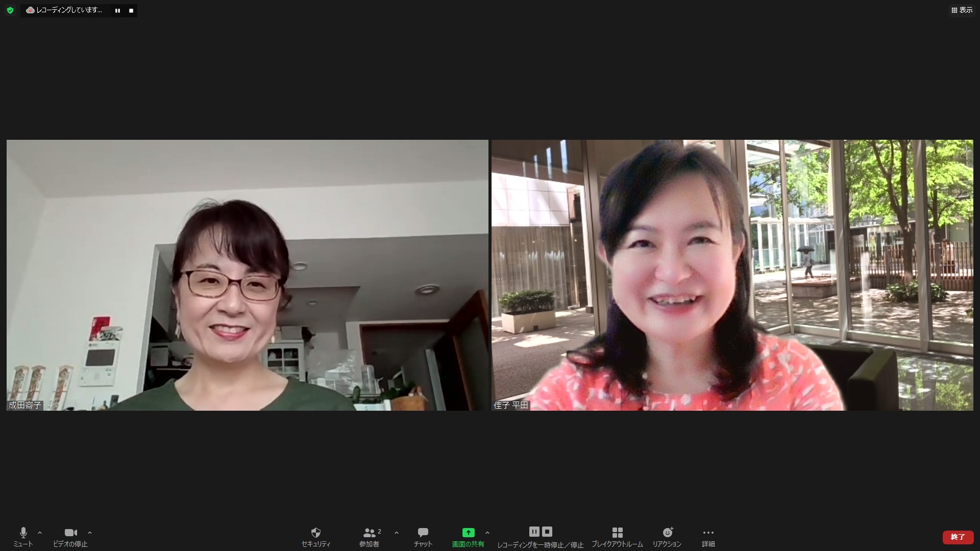This screenshot has width=980, height=551.
Task: Click the red 終了 end button
Action: pyautogui.click(x=958, y=537)
